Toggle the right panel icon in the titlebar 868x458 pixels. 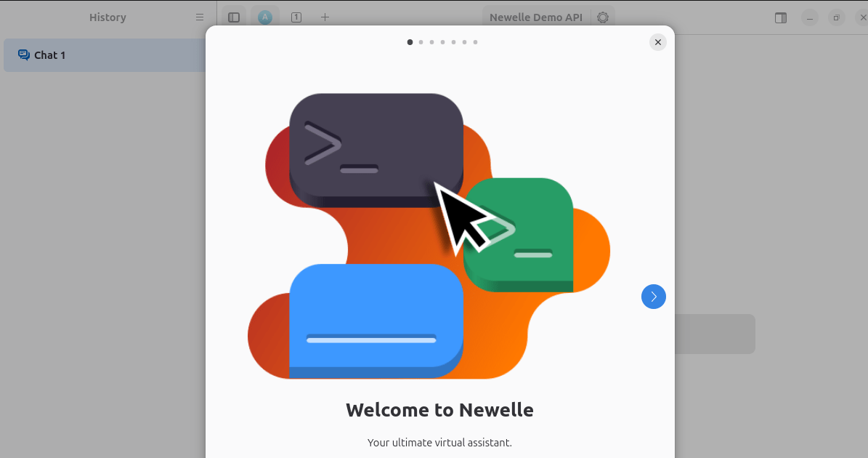coord(780,17)
